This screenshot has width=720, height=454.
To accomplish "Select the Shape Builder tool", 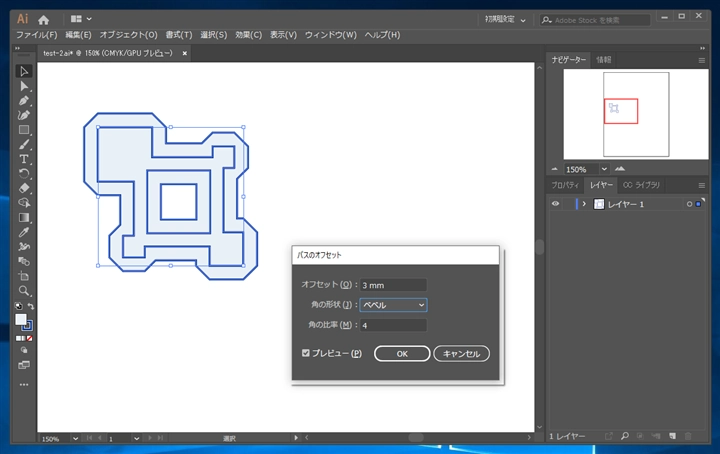I will [24, 203].
